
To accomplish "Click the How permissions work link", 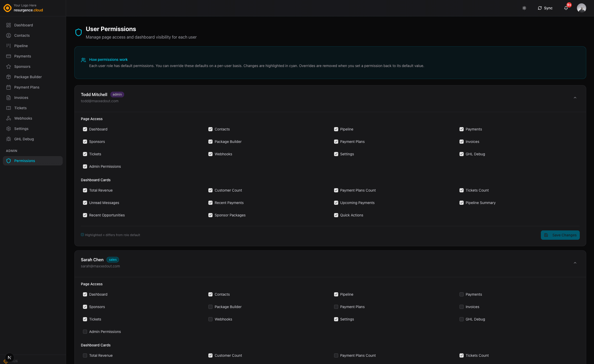I will pyautogui.click(x=108, y=60).
